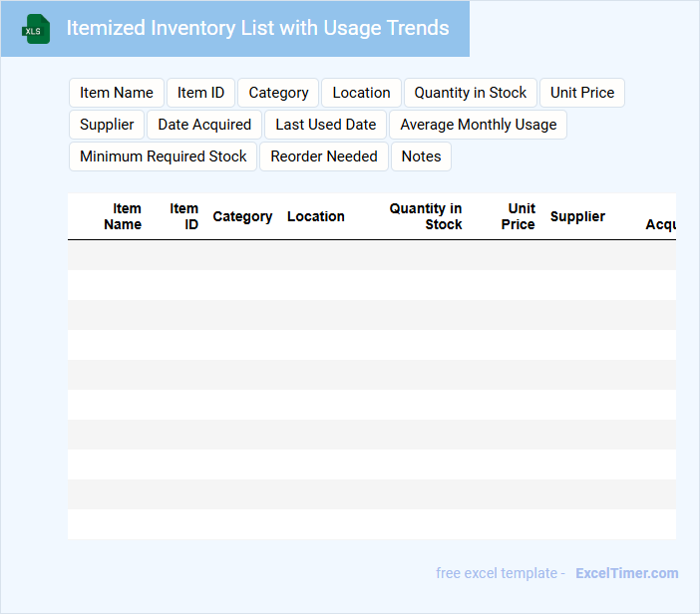The width and height of the screenshot is (700, 614).
Task: Click the green XLS file icon
Action: [36, 29]
